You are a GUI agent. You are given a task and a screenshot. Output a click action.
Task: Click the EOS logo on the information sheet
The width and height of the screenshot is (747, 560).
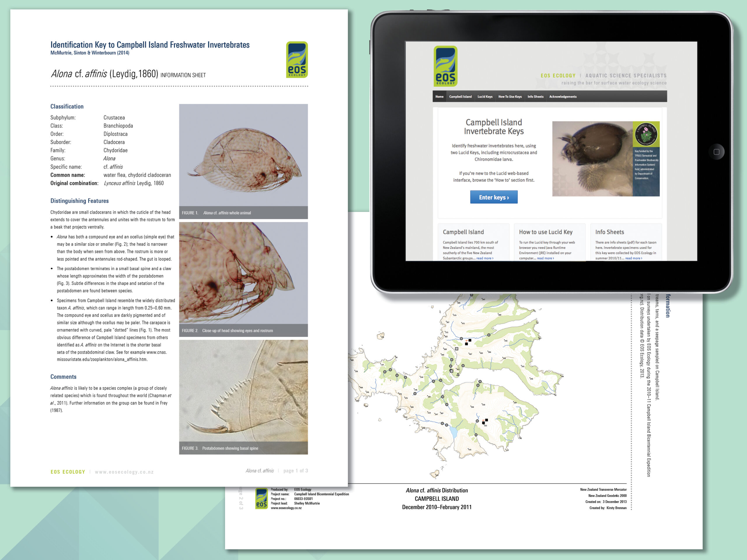(x=297, y=60)
